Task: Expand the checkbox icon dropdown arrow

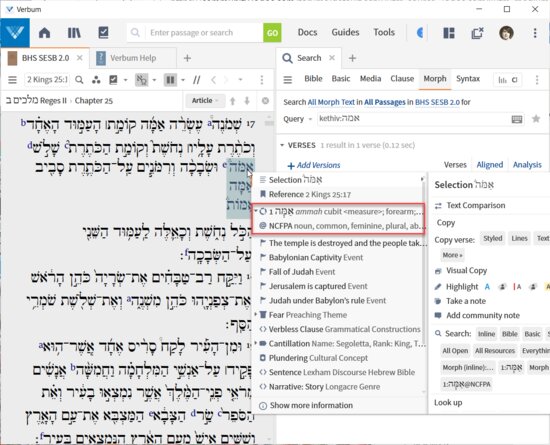Action: [x=125, y=80]
